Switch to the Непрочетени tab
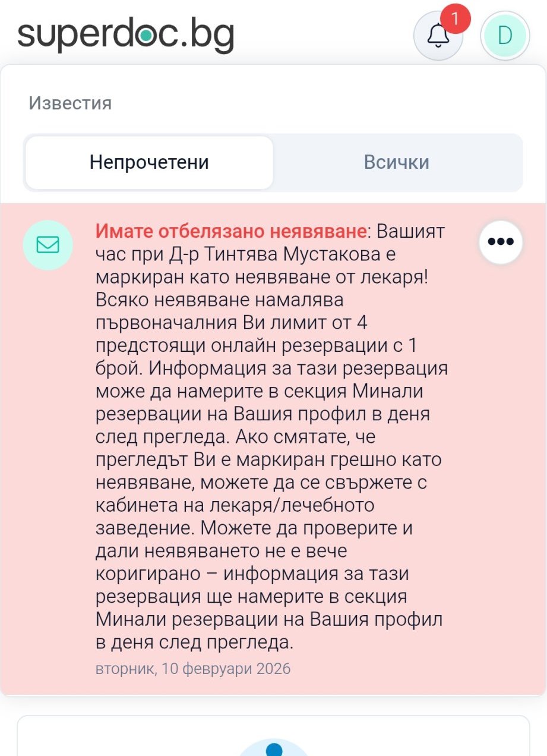This screenshot has height=756, width=547. 149,162
